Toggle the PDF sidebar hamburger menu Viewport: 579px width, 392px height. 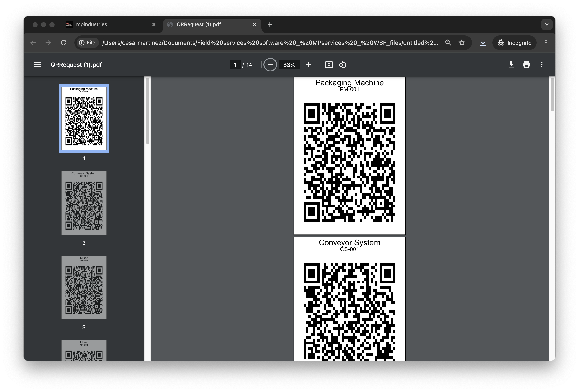37,65
